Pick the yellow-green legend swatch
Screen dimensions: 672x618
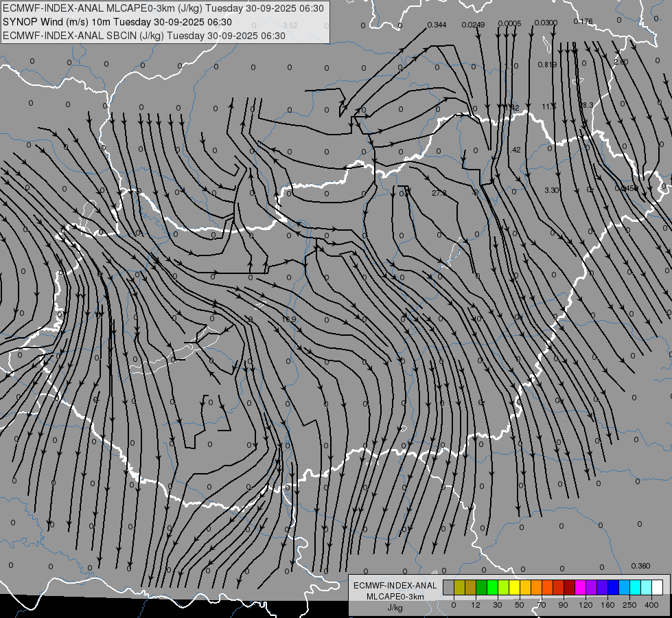(504, 587)
